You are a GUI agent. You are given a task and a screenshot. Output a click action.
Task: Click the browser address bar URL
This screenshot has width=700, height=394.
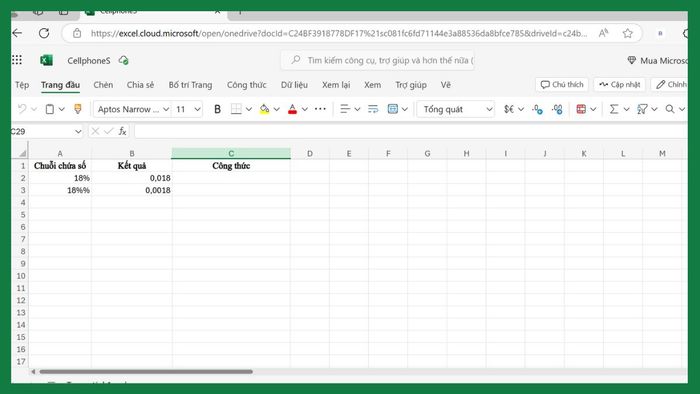(x=339, y=33)
